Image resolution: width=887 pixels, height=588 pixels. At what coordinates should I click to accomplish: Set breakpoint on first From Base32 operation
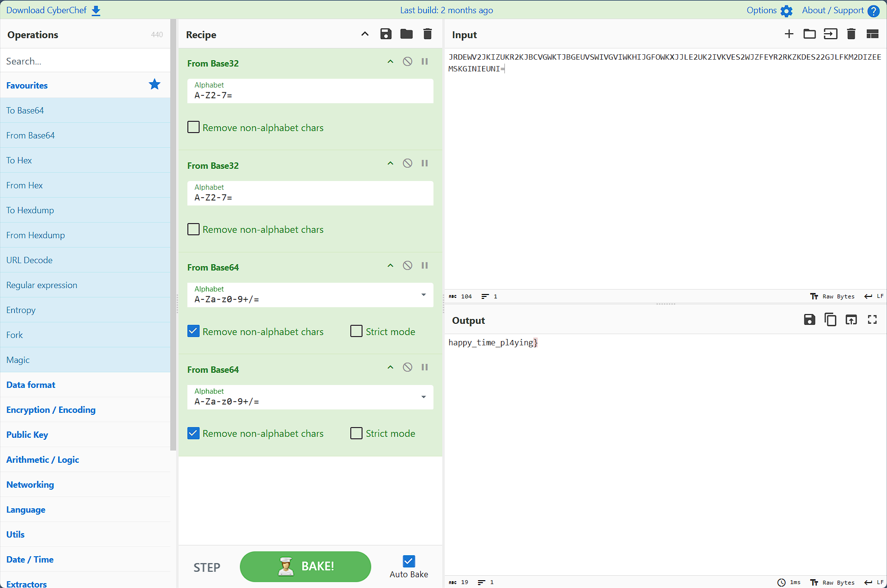click(x=425, y=62)
